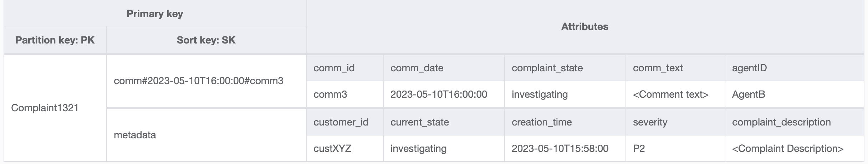This screenshot has width=868, height=164.
Task: Click the comm_id attribute name
Action: click(334, 68)
